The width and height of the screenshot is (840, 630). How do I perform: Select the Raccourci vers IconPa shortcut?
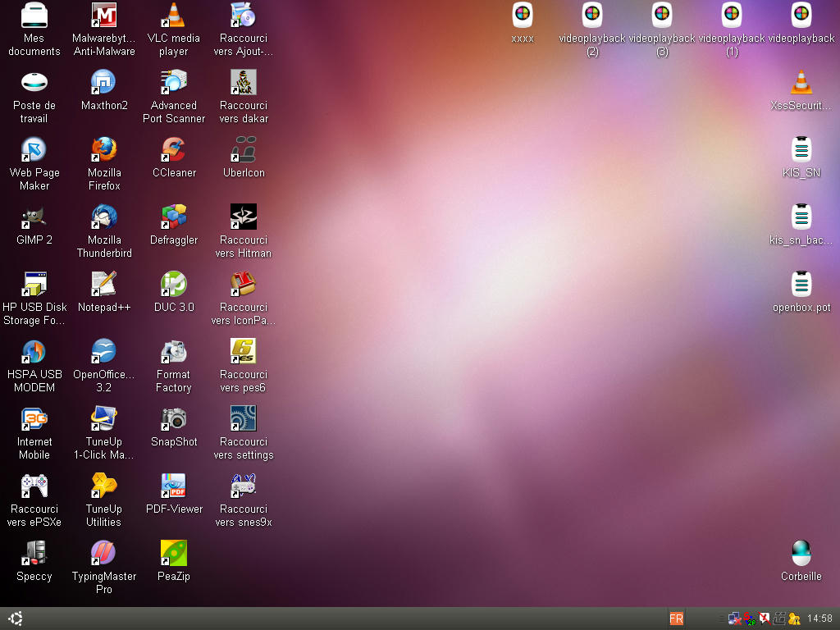[243, 284]
